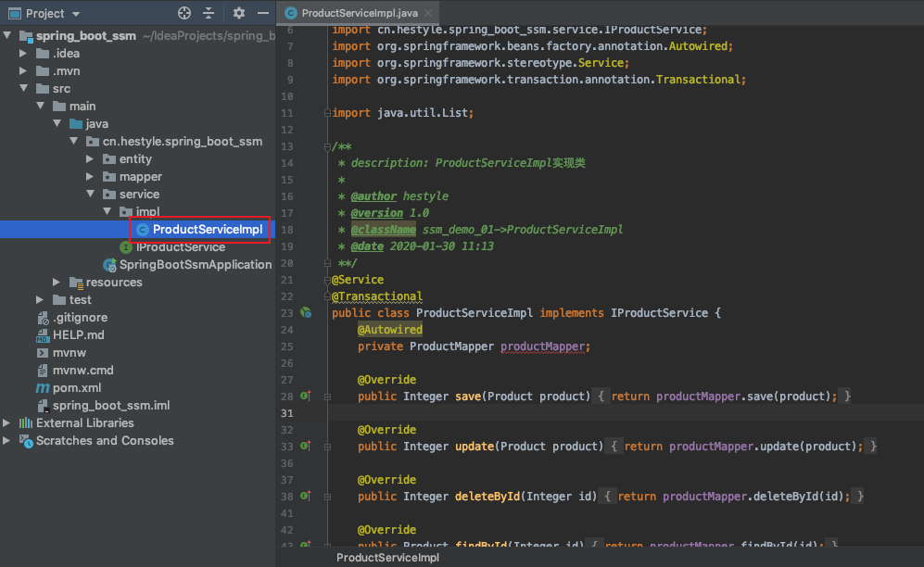Select the entity package row
This screenshot has height=567, width=924.
[x=135, y=159]
